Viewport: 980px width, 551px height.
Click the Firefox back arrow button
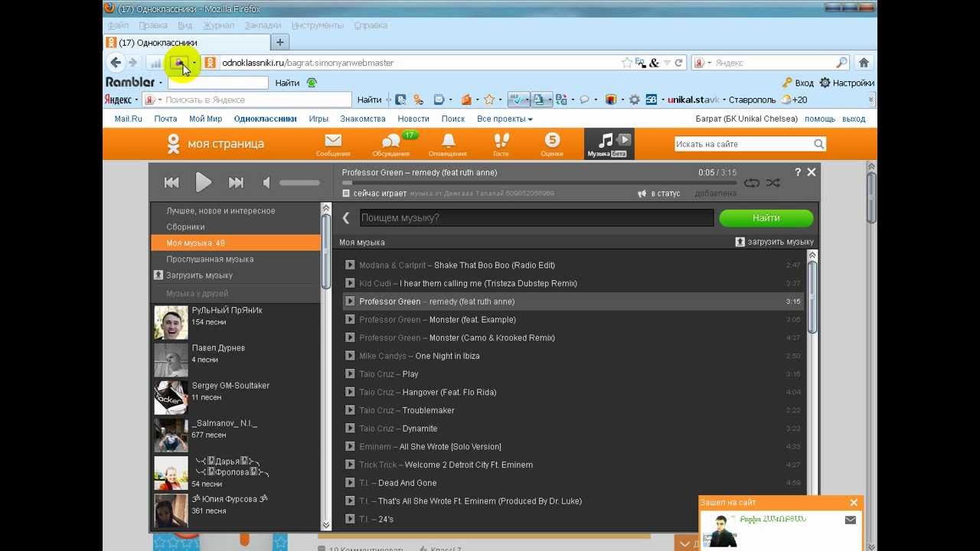(x=116, y=63)
